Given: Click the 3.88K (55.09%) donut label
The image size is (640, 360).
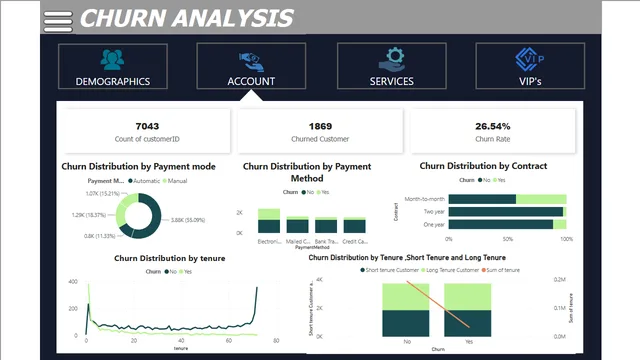Looking at the screenshot, I should tap(188, 220).
